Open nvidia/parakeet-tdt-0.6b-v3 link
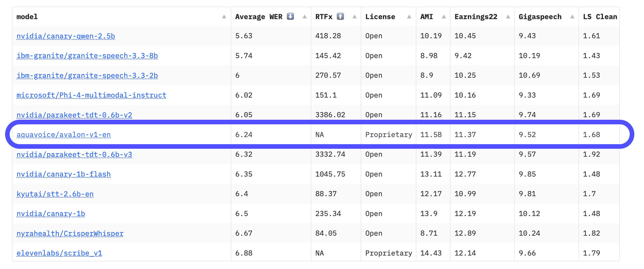Screen dimensions: 644x269 click(74, 155)
